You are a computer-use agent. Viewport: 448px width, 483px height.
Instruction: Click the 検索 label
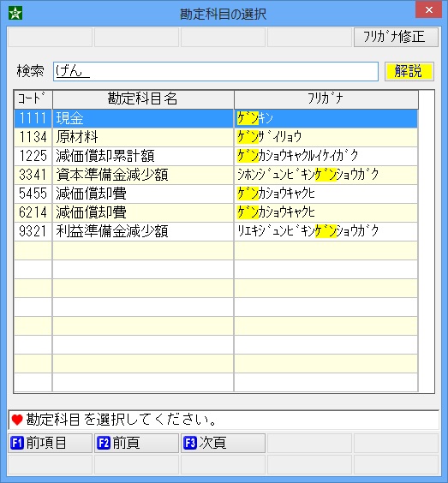click(x=30, y=71)
